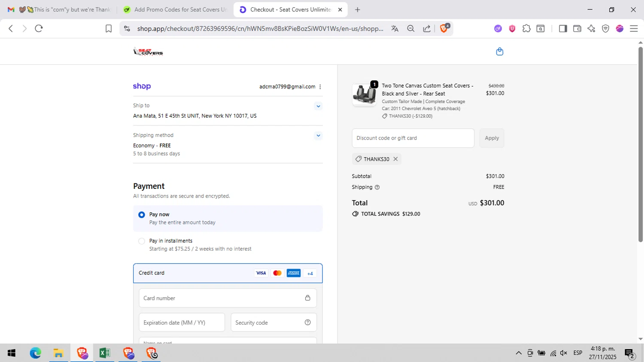Viewport: 644px width, 362px height.
Task: Bookmark this checkout page
Action: pos(109,28)
